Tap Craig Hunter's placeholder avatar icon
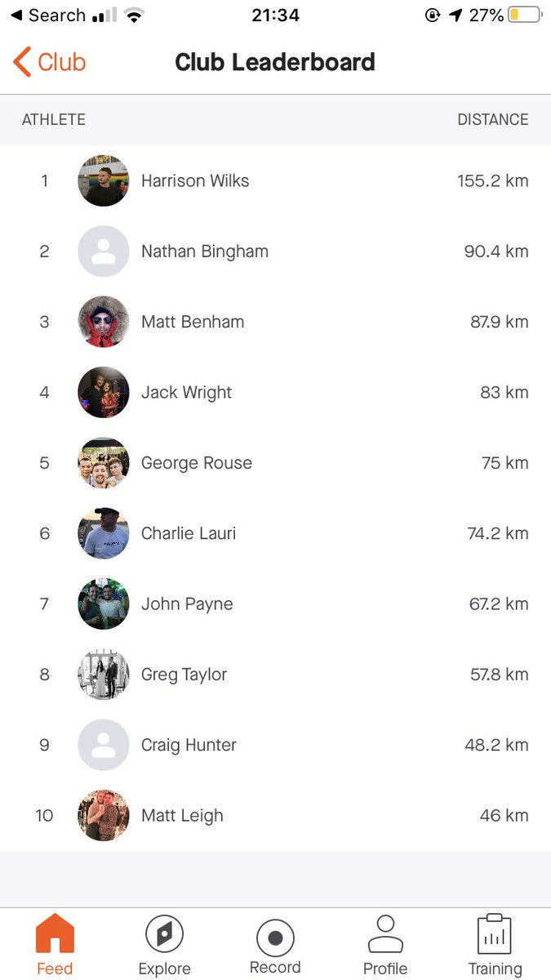The height and width of the screenshot is (980, 551). coord(104,745)
